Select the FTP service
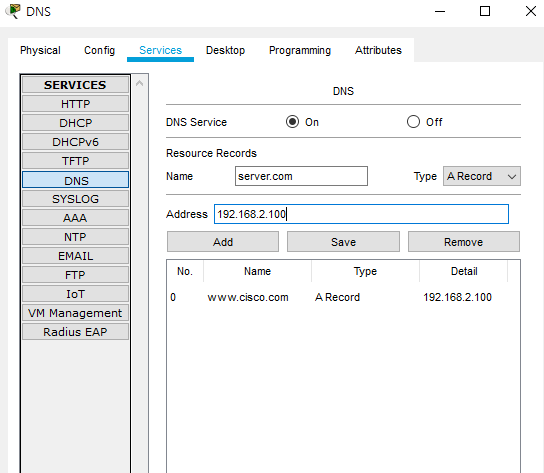Image resolution: width=544 pixels, height=473 pixels. (x=75, y=275)
